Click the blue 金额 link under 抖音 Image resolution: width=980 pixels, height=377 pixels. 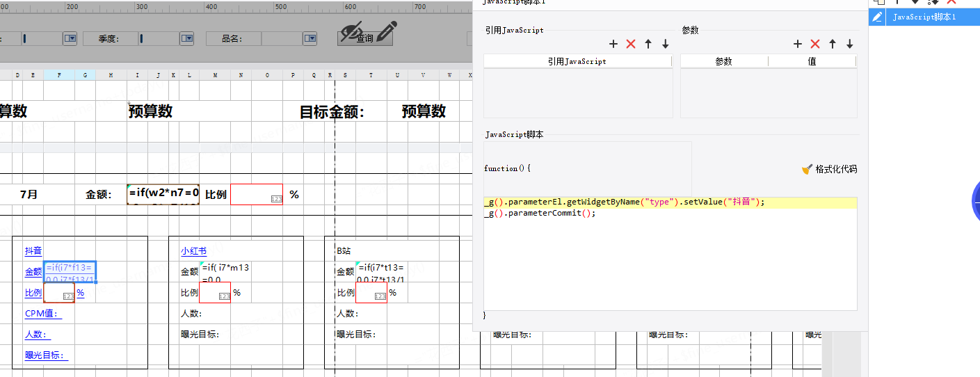(x=33, y=272)
